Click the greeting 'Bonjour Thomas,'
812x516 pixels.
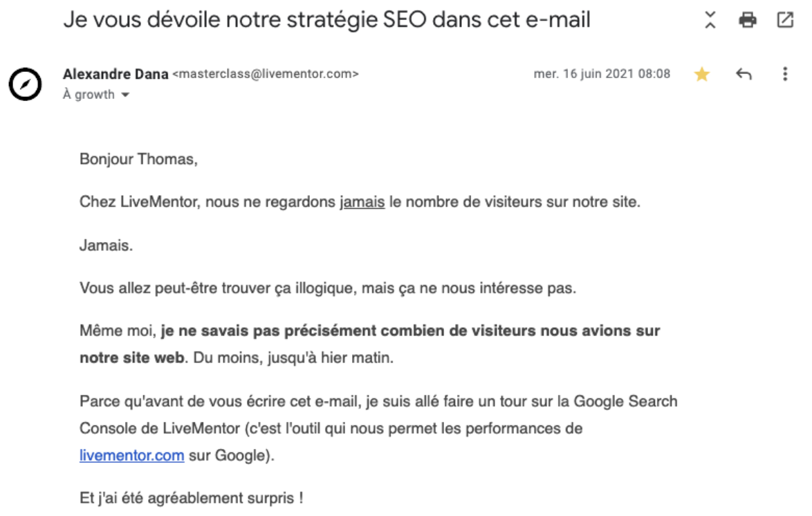click(138, 160)
